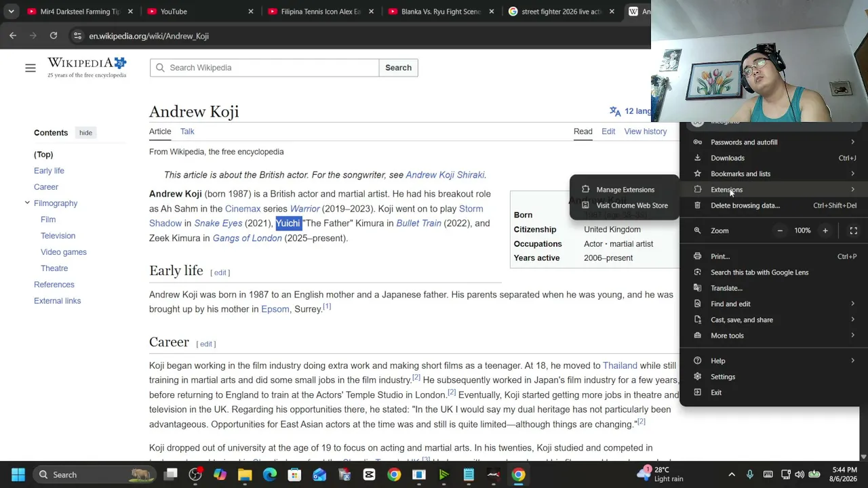Close the street fighter 2026 search tab
Viewport: 868px width, 488px height.
(x=612, y=12)
